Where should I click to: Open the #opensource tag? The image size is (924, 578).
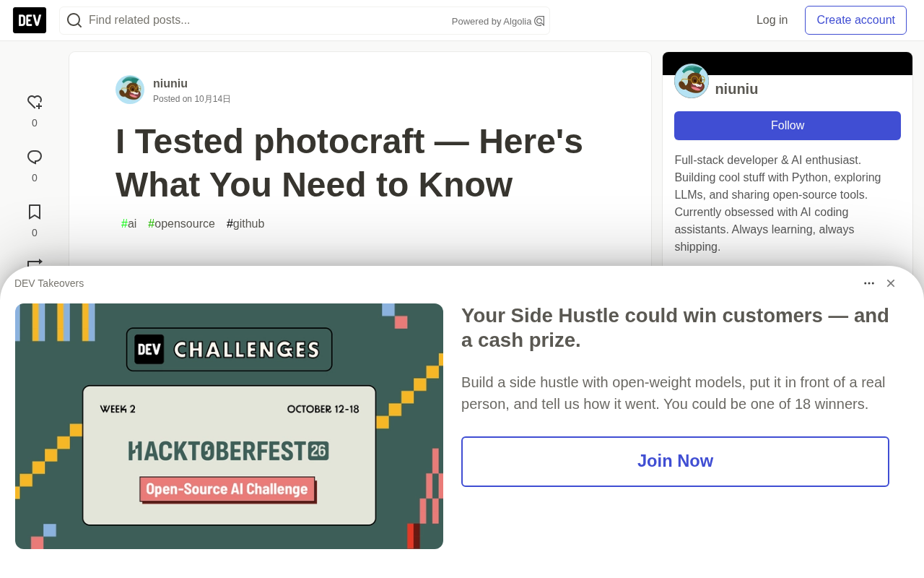[181, 224]
